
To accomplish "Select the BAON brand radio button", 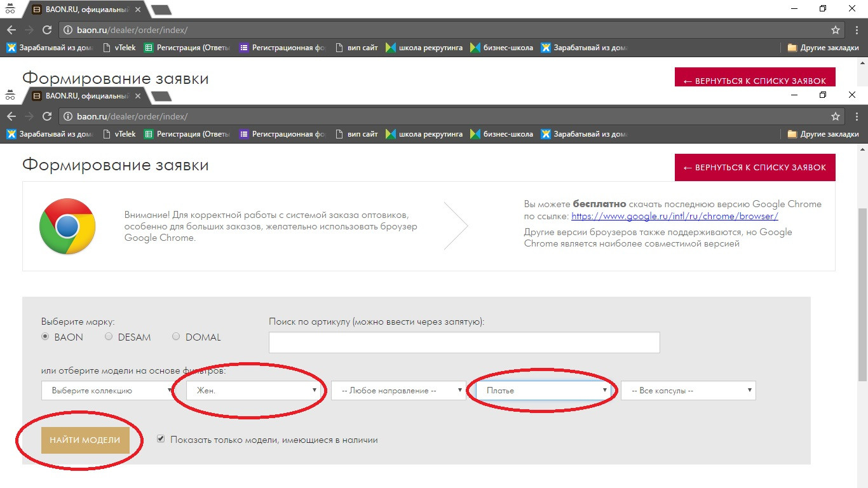I will pos(45,337).
